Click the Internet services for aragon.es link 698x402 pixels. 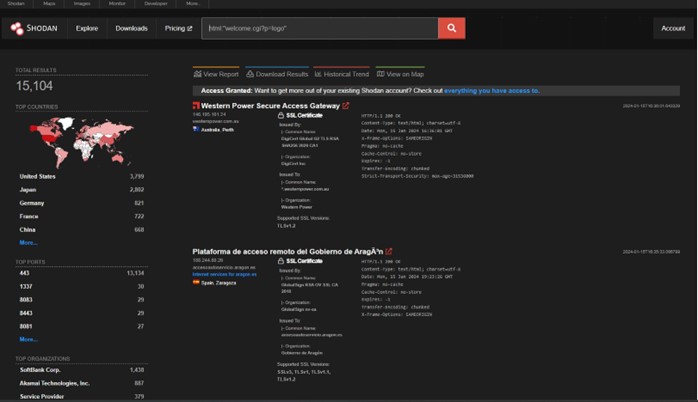(224, 274)
